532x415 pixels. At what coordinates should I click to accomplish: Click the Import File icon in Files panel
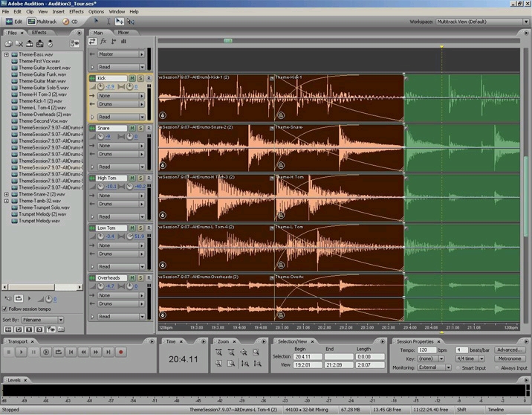coord(8,43)
